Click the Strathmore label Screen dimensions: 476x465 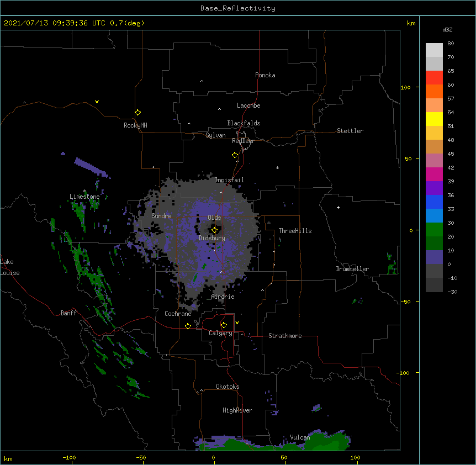pos(285,336)
